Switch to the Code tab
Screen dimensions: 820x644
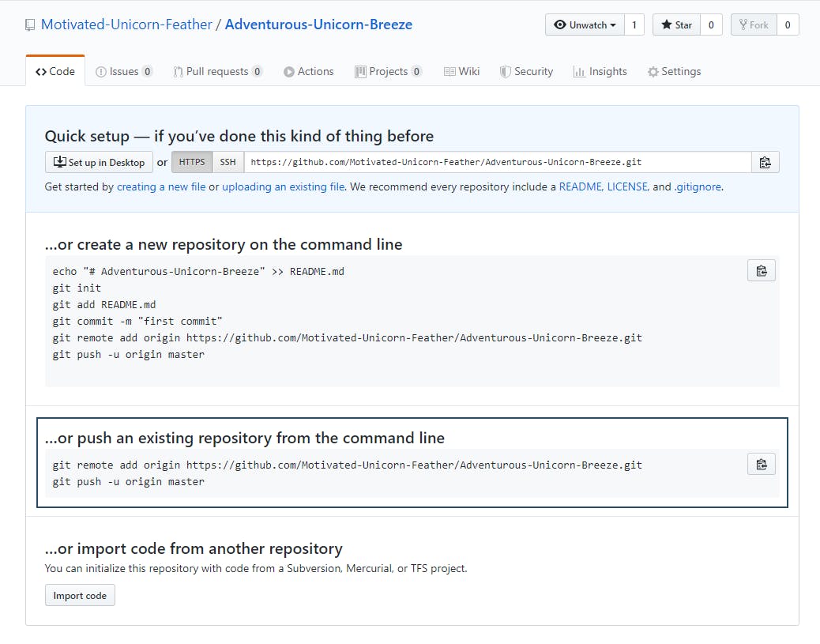pos(55,71)
